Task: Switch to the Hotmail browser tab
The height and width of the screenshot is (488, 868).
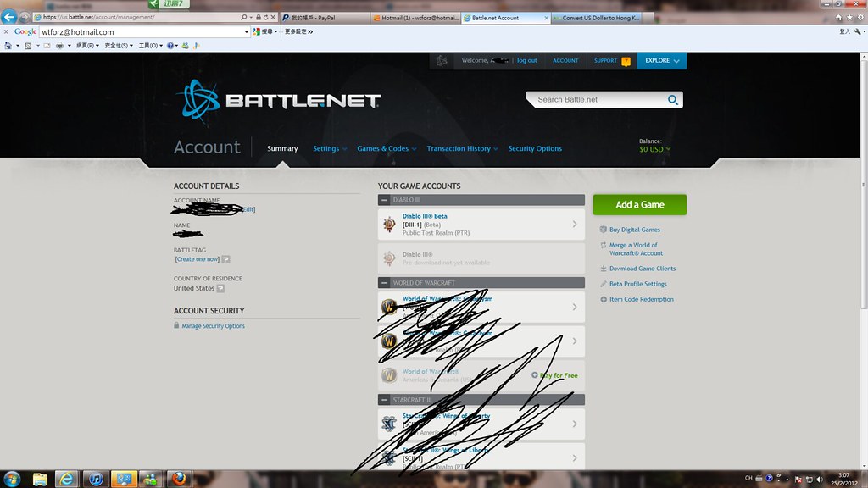Action: 415,18
